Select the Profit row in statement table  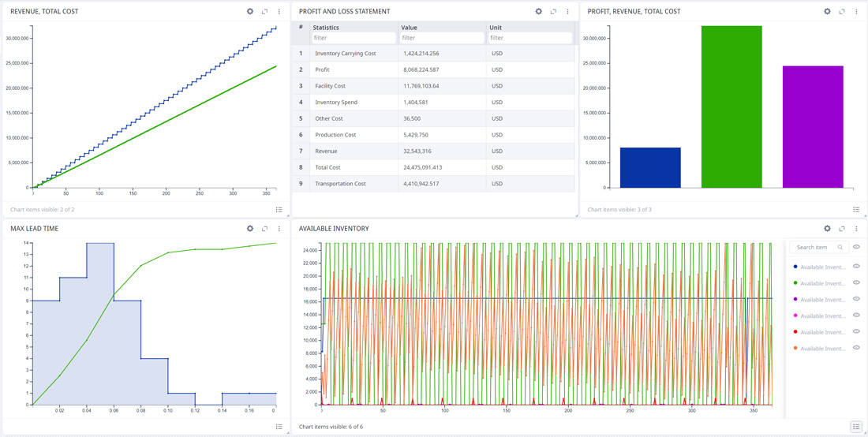tap(433, 69)
